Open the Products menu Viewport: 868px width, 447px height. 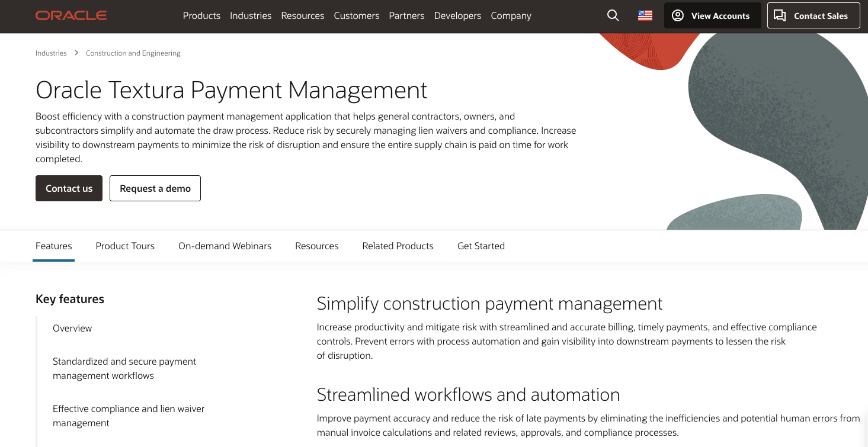tap(201, 16)
